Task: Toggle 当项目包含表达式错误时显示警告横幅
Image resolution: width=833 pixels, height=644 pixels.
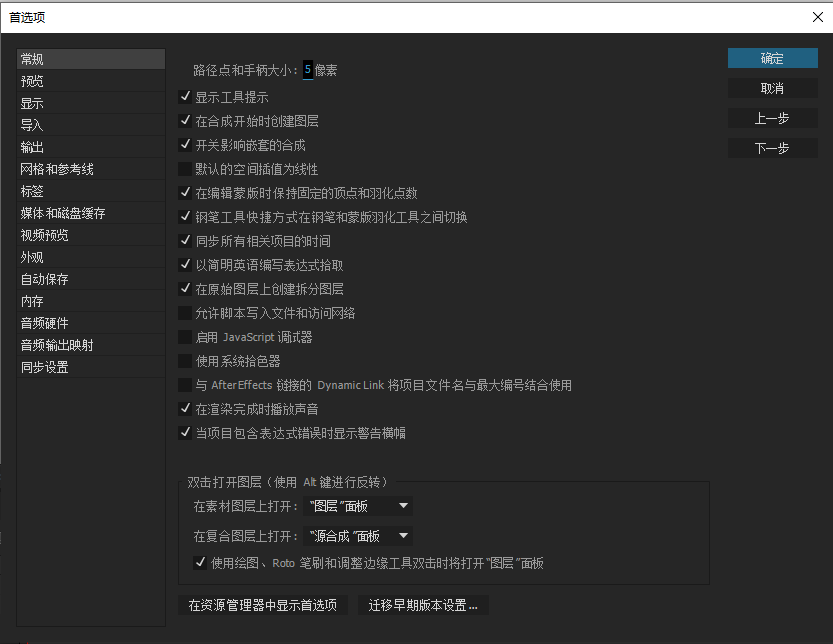Action: [x=185, y=433]
